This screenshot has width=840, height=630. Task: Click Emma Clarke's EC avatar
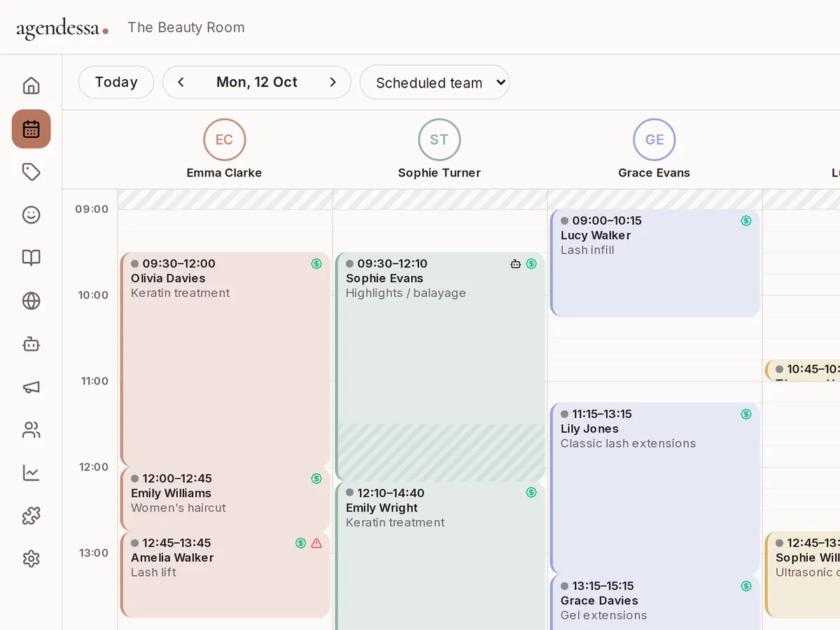225,139
